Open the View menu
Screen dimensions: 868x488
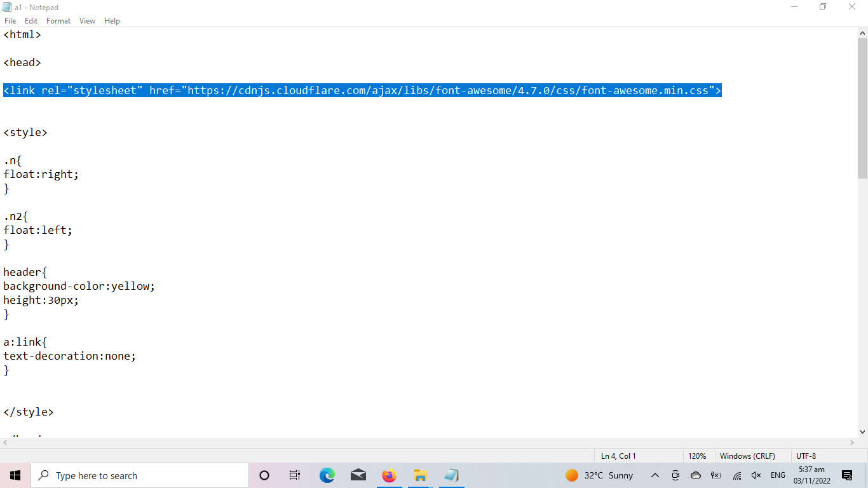point(87,21)
